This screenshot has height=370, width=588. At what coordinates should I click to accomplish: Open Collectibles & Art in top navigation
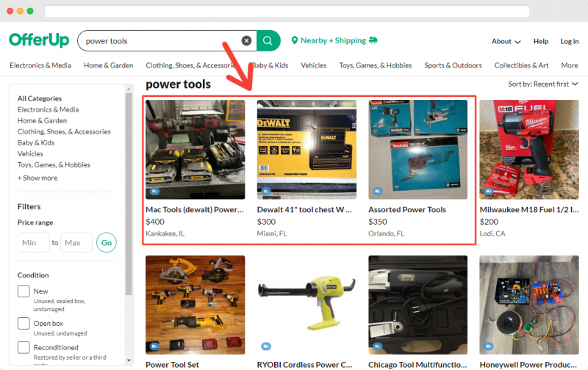pos(521,65)
